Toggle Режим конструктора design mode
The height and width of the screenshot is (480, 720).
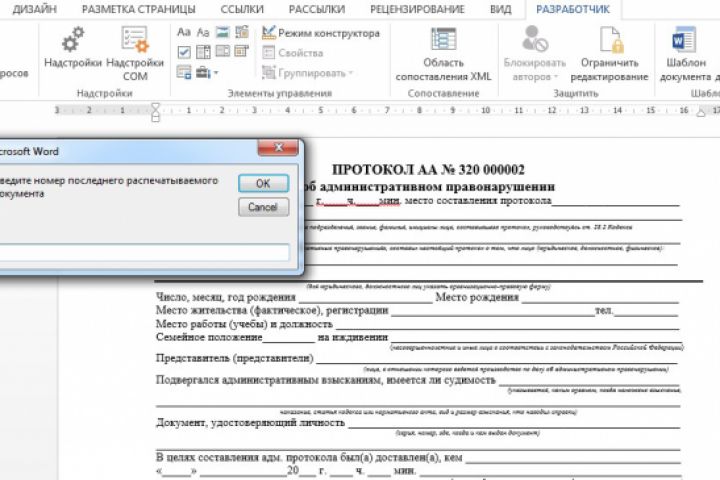[x=321, y=33]
